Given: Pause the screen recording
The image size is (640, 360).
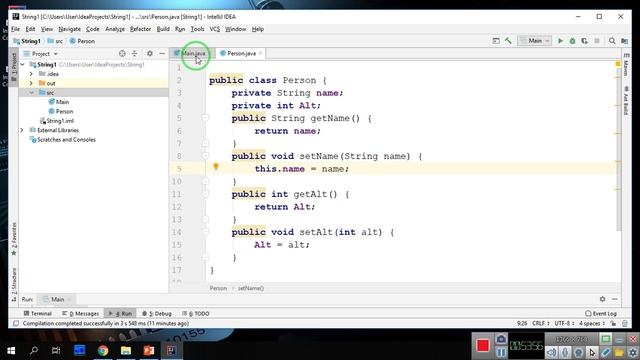Looking at the screenshot, I should click(501, 352).
